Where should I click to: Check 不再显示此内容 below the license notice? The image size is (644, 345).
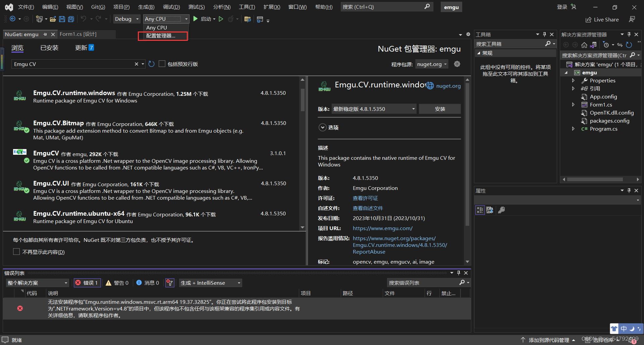click(16, 252)
